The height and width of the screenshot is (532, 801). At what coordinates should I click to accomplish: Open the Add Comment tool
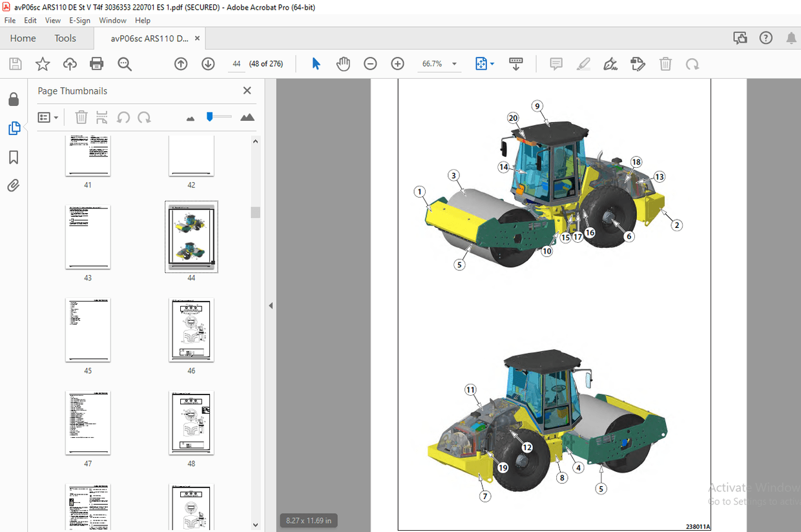tap(556, 63)
